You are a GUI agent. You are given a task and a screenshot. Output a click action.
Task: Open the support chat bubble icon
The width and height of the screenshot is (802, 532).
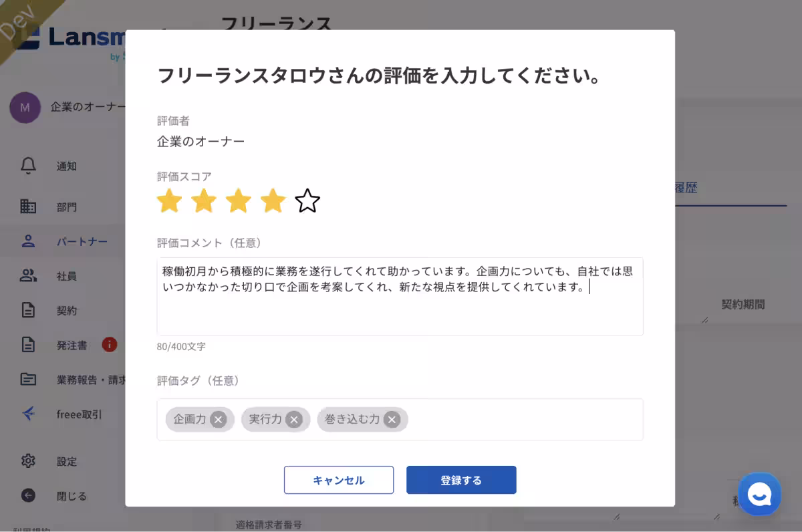pos(759,494)
